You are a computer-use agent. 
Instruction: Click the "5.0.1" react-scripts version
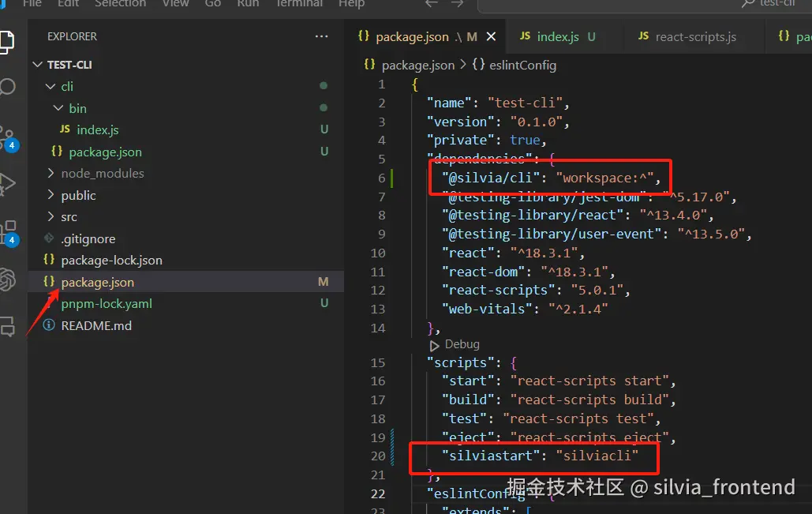tap(597, 291)
